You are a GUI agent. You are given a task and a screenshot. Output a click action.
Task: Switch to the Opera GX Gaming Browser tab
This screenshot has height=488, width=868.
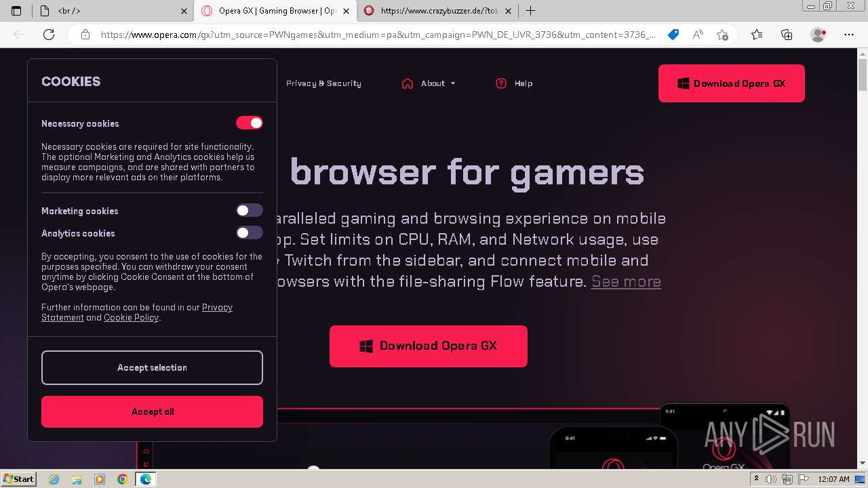click(275, 11)
